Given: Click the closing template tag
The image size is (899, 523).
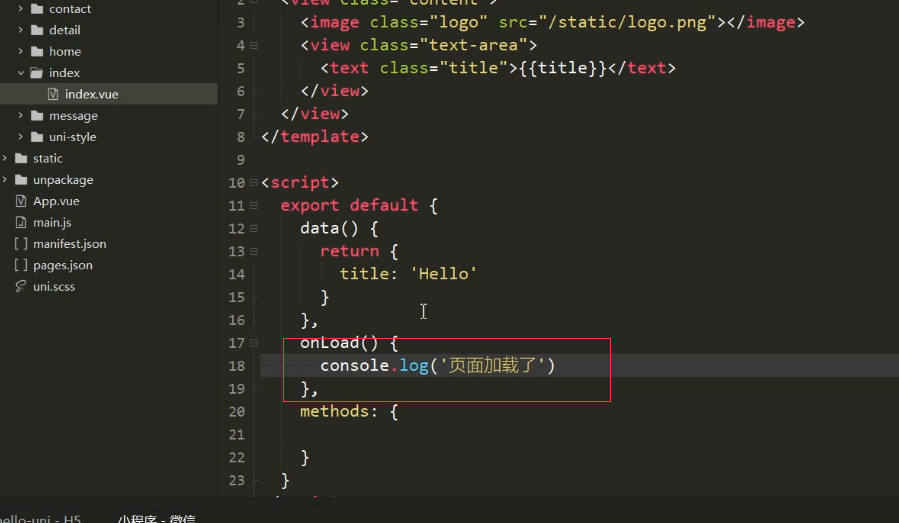Looking at the screenshot, I should (x=315, y=136).
